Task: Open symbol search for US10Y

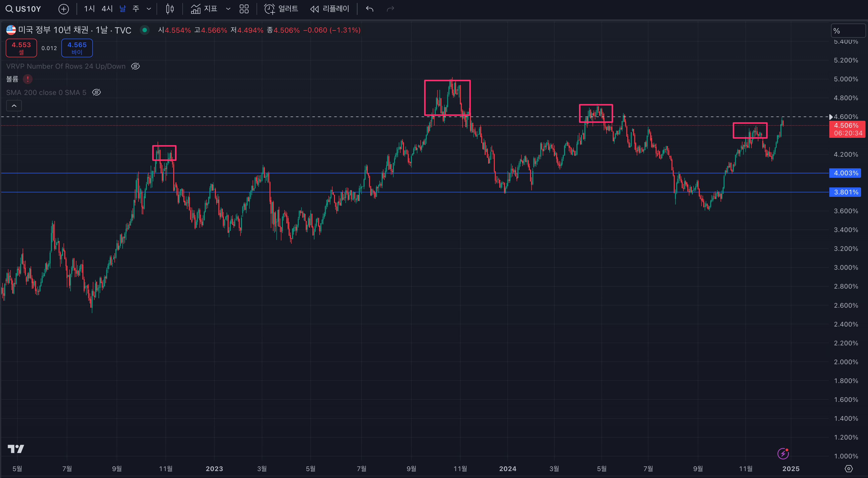Action: 24,9
